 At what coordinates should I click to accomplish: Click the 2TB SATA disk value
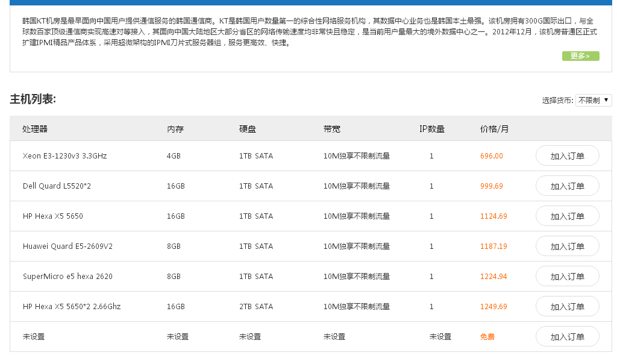click(x=256, y=307)
